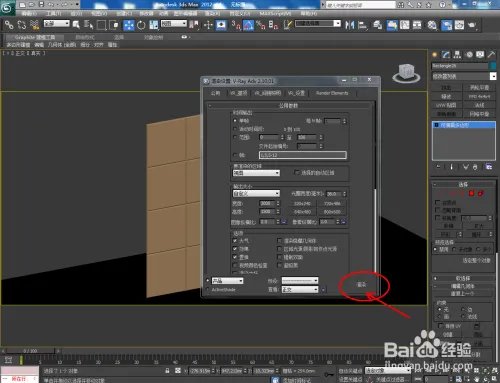This screenshot has width=500, height=383.
Task: Open the MAXScript menu
Action: coord(275,14)
